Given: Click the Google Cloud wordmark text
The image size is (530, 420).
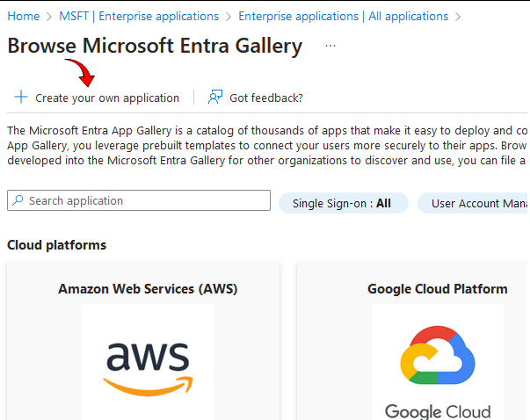Looking at the screenshot, I should click(x=438, y=411).
